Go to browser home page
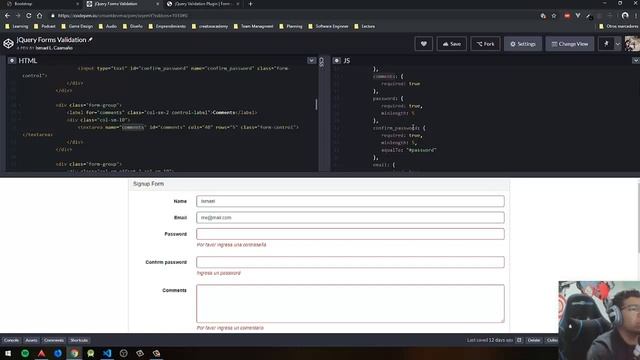Image resolution: width=640 pixels, height=360 pixels. point(40,16)
